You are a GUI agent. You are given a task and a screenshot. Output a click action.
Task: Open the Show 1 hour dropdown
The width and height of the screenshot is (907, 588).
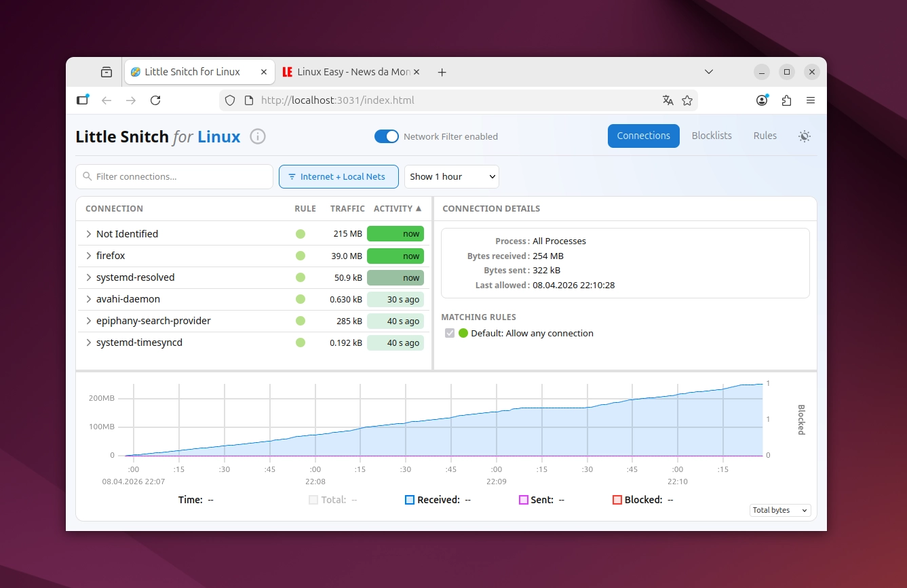click(451, 176)
